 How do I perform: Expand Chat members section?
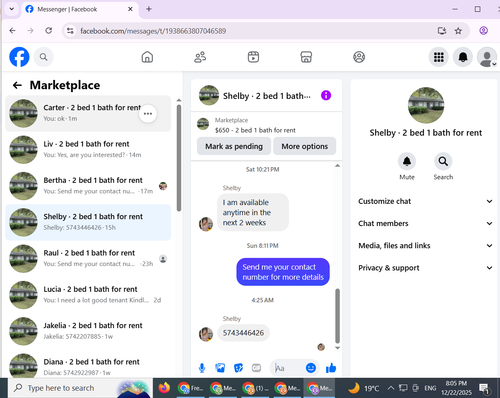click(x=425, y=223)
